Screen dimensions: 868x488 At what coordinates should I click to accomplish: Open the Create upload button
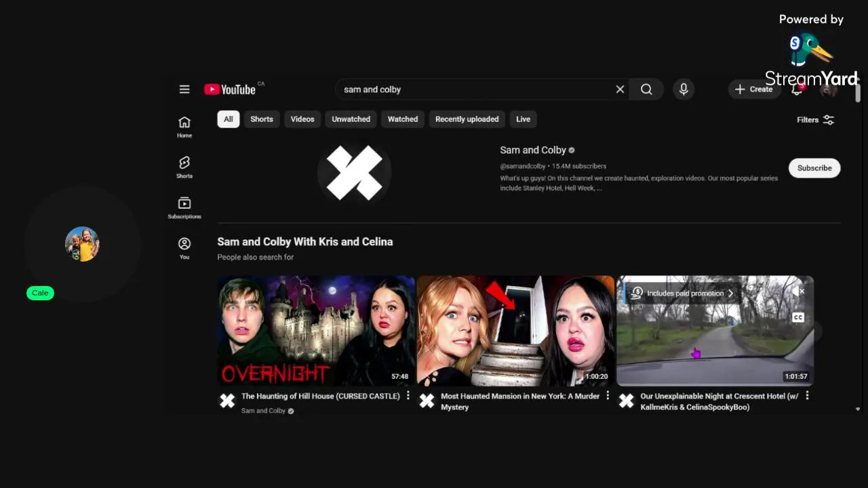pos(753,89)
